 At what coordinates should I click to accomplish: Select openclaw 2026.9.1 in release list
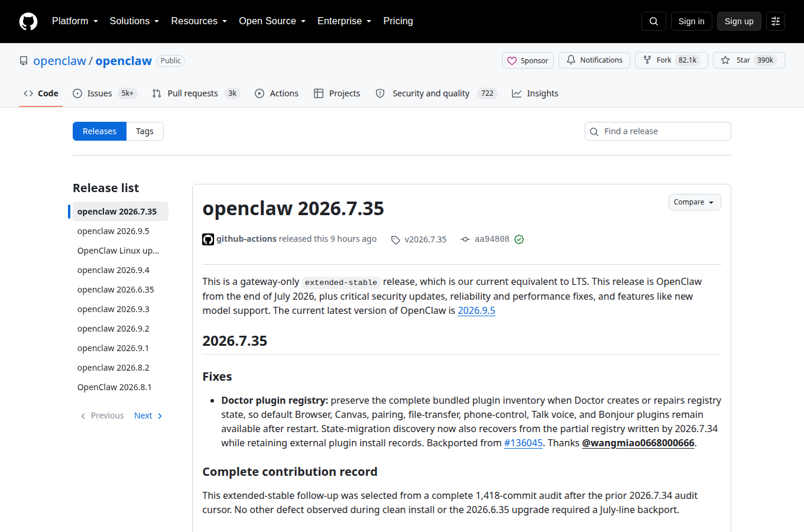(x=121, y=348)
